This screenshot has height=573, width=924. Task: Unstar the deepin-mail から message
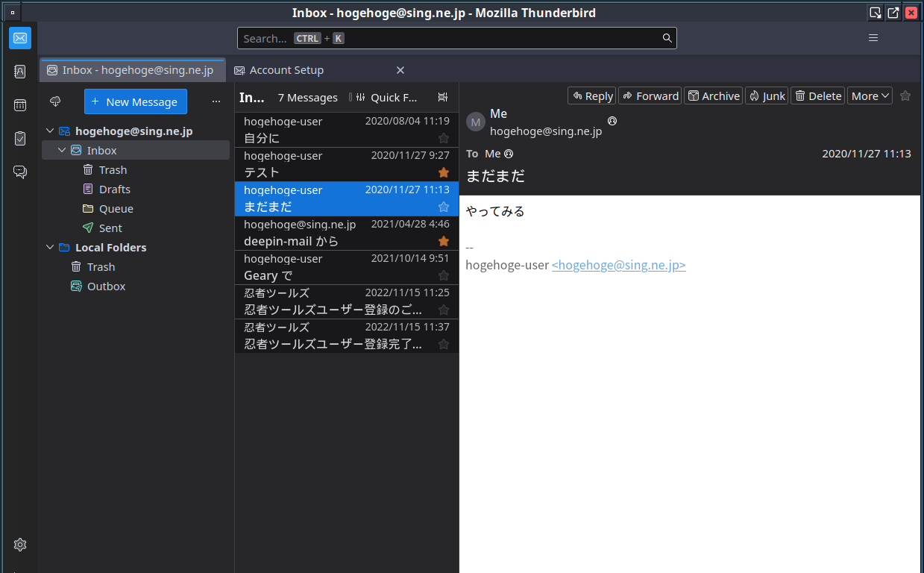coord(444,241)
